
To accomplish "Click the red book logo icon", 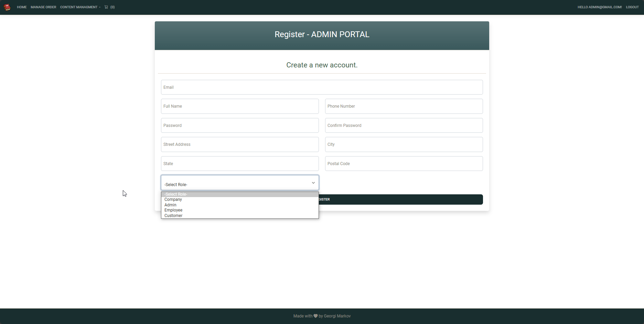I will [7, 7].
